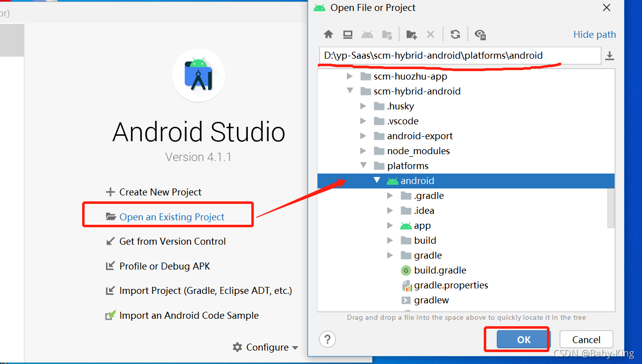Click the Import Android Code Sample icon

pos(110,315)
